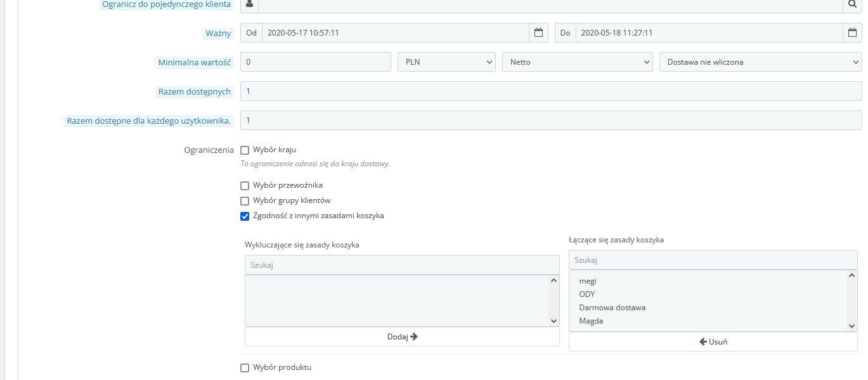
Task: Click the Dodaj button
Action: [x=402, y=337]
